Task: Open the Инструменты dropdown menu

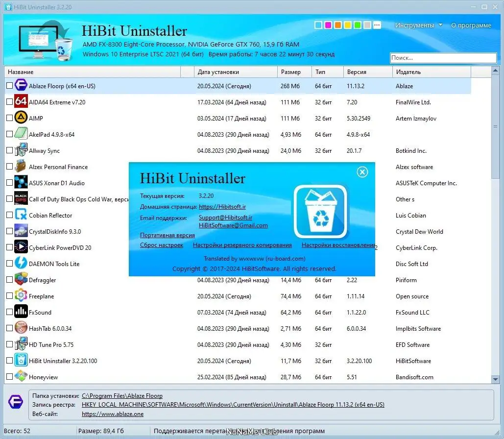Action: 418,25
